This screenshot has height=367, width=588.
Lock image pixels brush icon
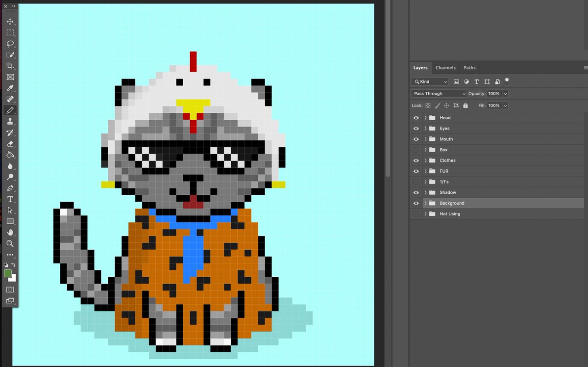point(437,105)
